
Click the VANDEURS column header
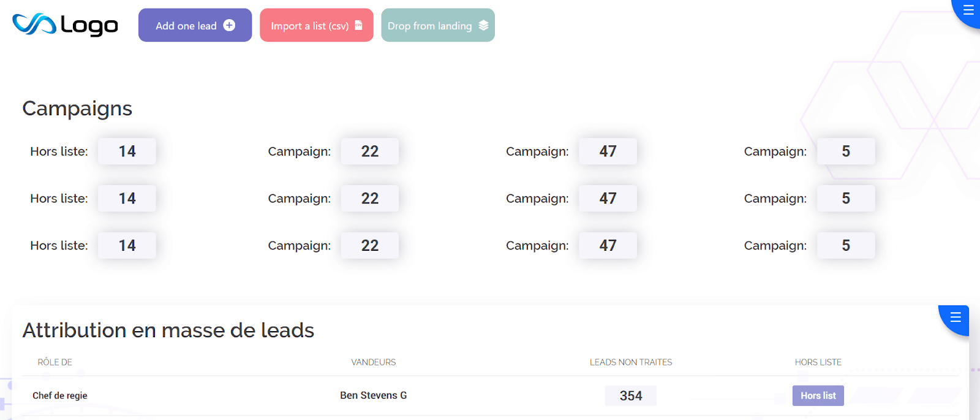coord(374,362)
